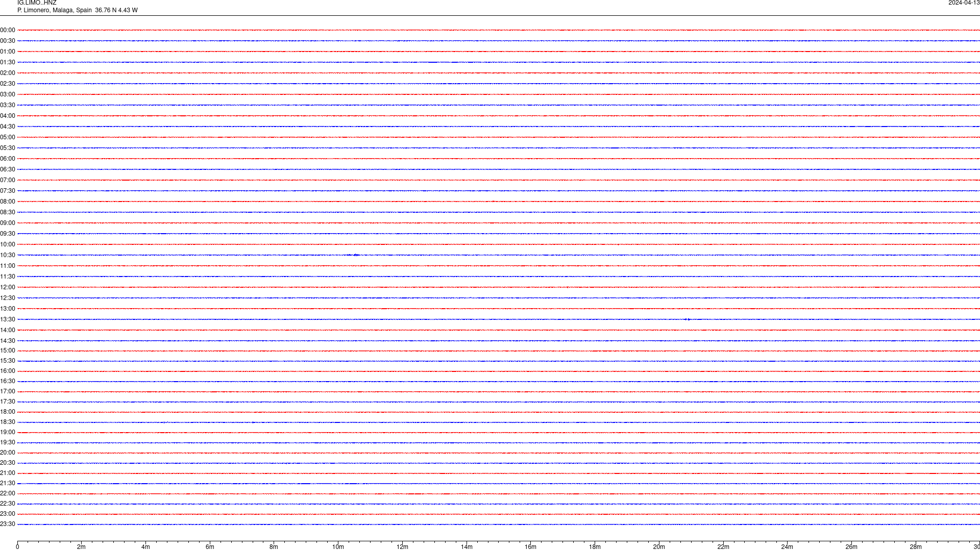
Task: Select the 14:30 time row label
Action: [8, 341]
